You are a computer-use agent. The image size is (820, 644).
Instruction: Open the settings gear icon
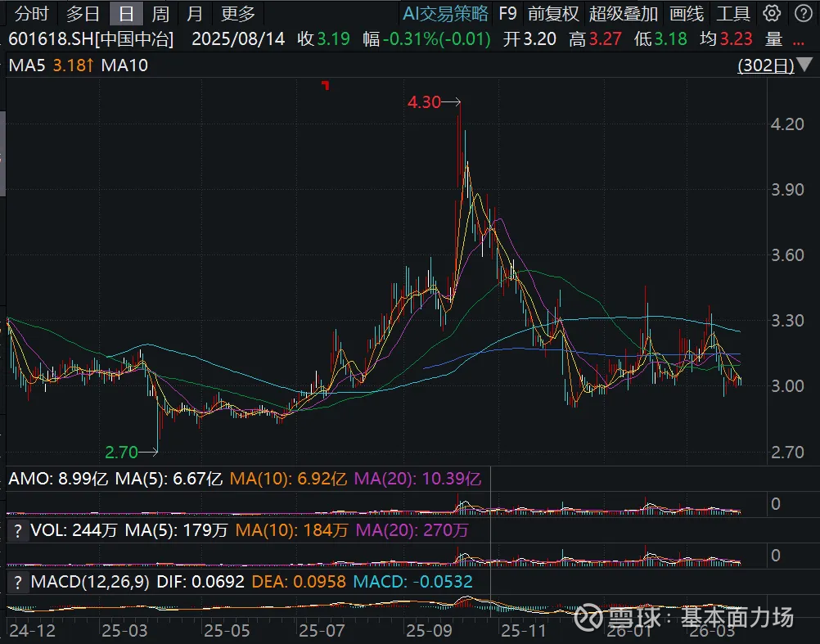click(772, 14)
